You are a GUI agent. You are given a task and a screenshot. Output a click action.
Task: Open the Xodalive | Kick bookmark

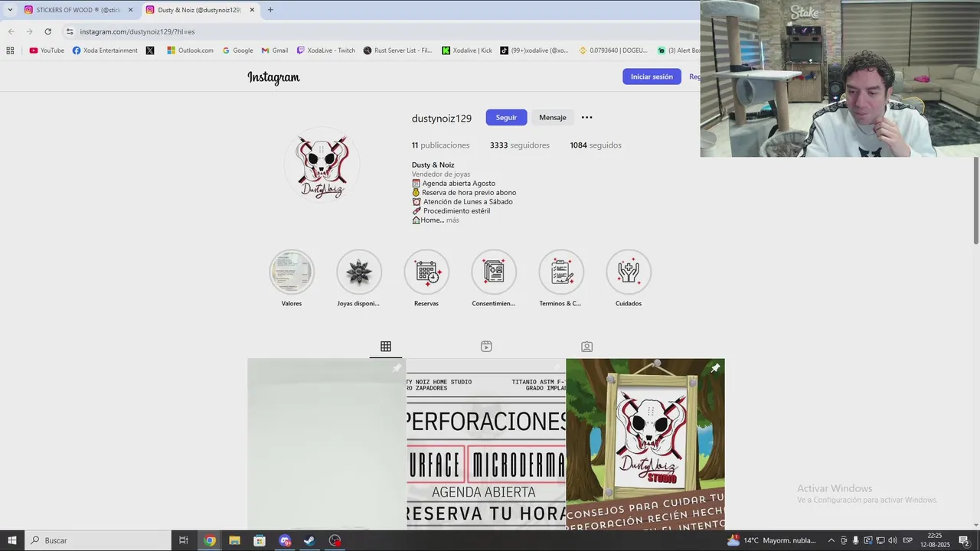[467, 51]
